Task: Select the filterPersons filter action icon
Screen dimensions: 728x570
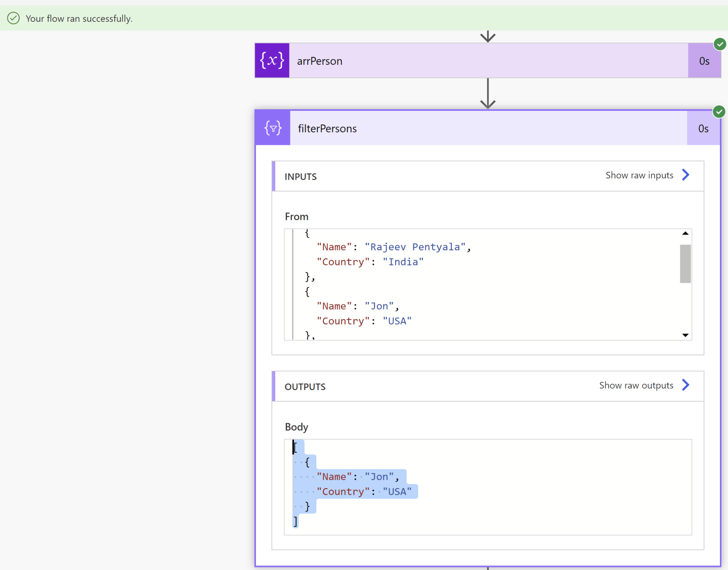Action: click(x=273, y=128)
